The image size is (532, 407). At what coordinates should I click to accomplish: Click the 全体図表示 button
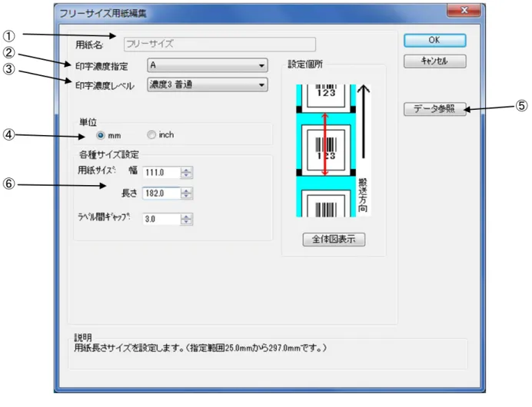click(x=334, y=240)
